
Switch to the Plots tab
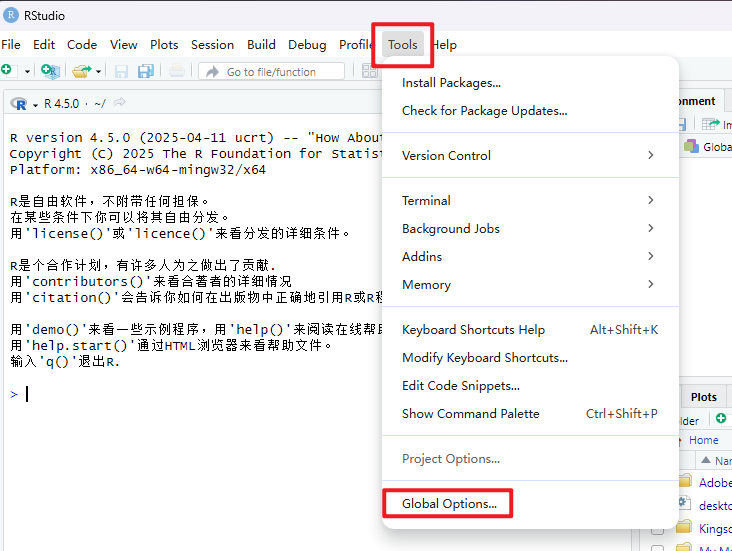[704, 397]
